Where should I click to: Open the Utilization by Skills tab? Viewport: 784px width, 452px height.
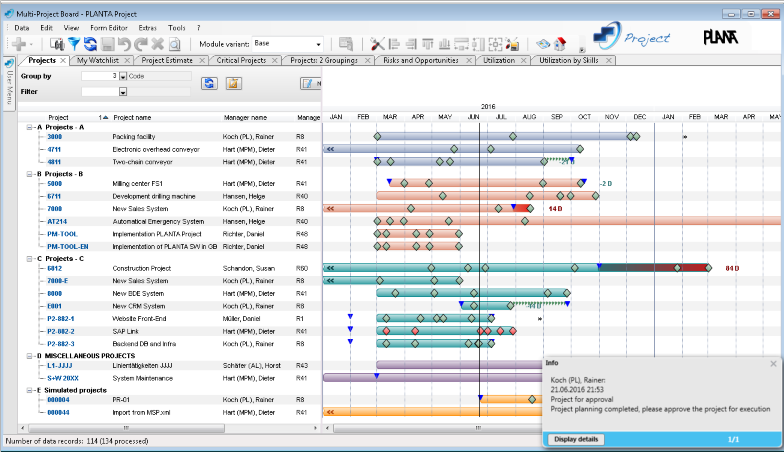(568, 60)
